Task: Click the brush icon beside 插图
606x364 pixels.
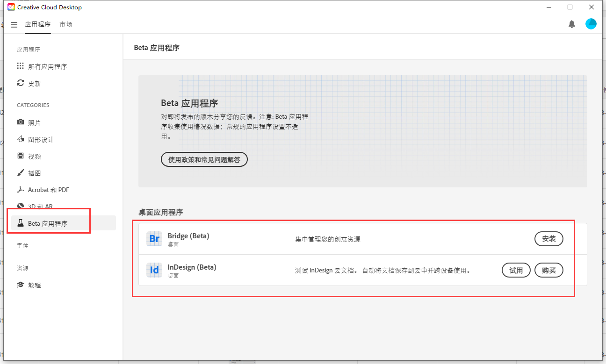Action: [21, 173]
